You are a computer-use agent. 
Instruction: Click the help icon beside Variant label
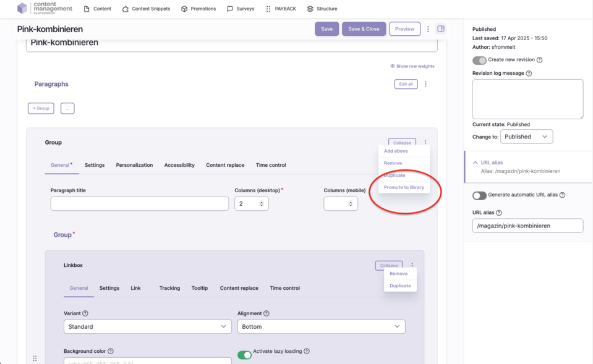coord(85,313)
